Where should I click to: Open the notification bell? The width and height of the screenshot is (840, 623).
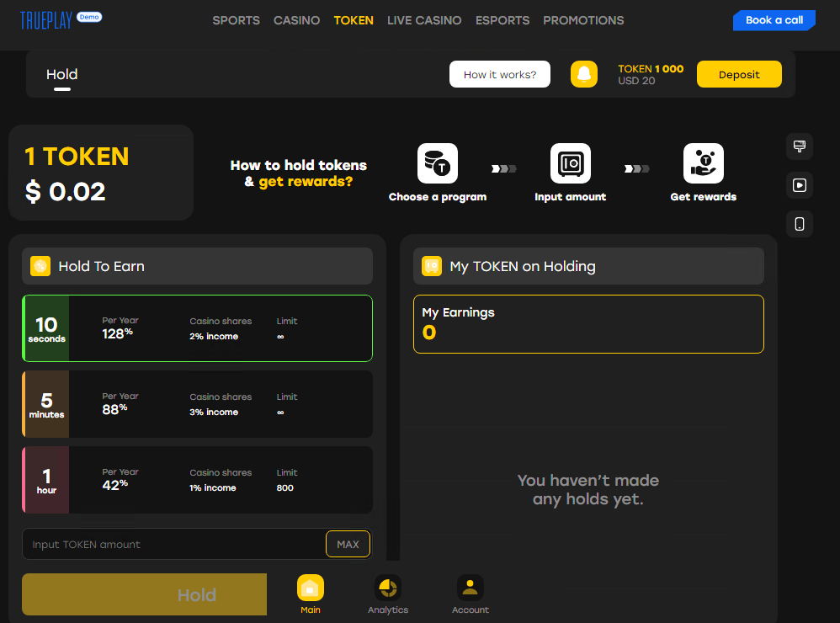tap(584, 74)
